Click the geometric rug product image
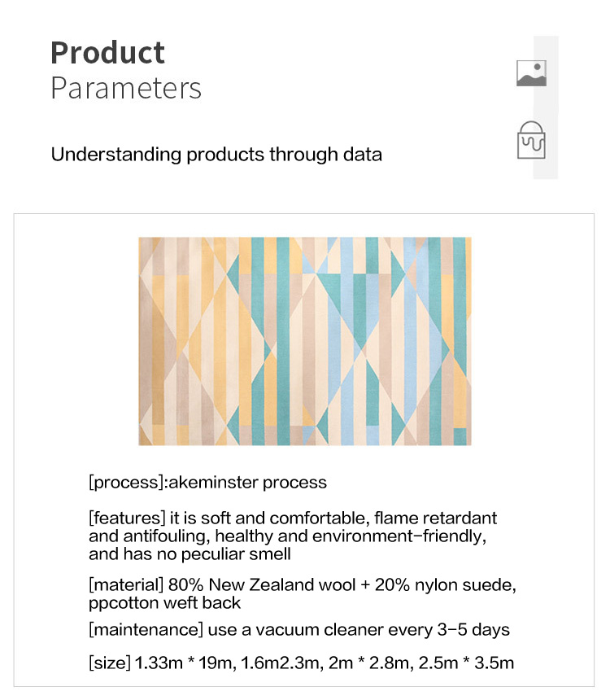 304,341
